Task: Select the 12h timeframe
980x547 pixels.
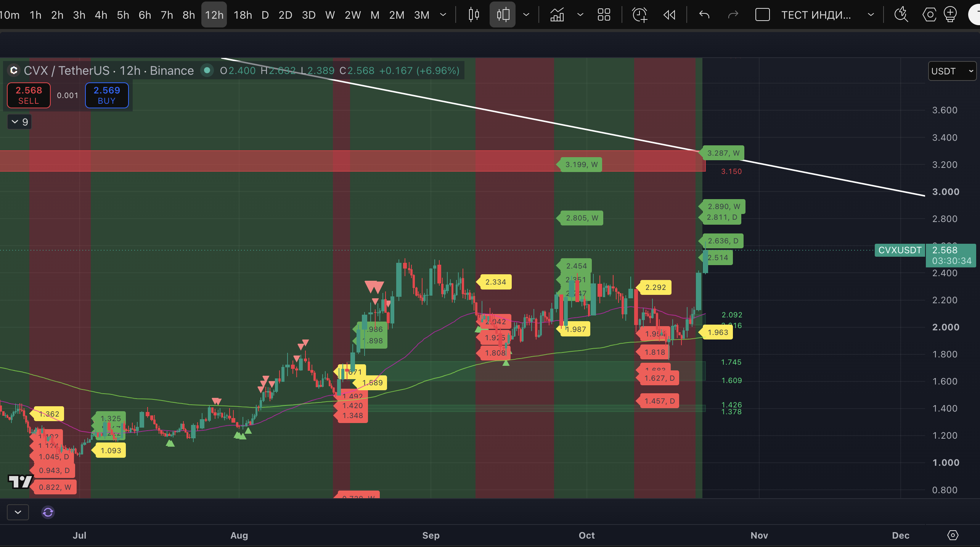Action: pos(214,15)
